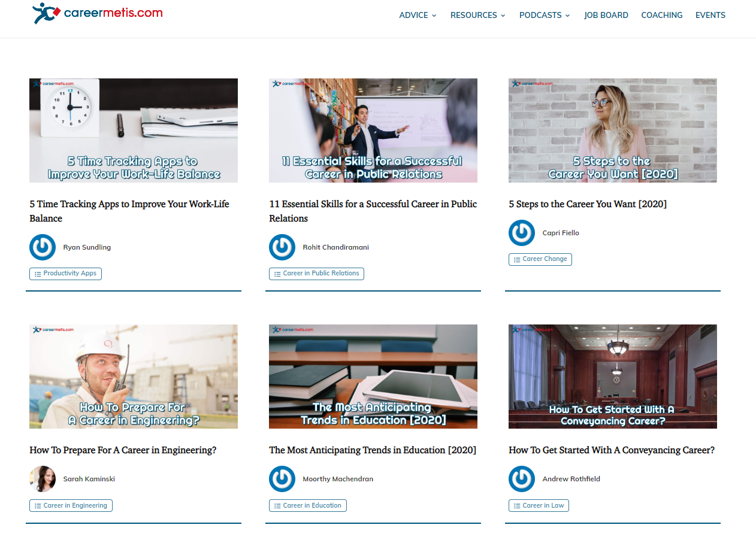Open Ryan Sundling's avatar icon
Image resolution: width=756 pixels, height=534 pixels.
point(43,247)
